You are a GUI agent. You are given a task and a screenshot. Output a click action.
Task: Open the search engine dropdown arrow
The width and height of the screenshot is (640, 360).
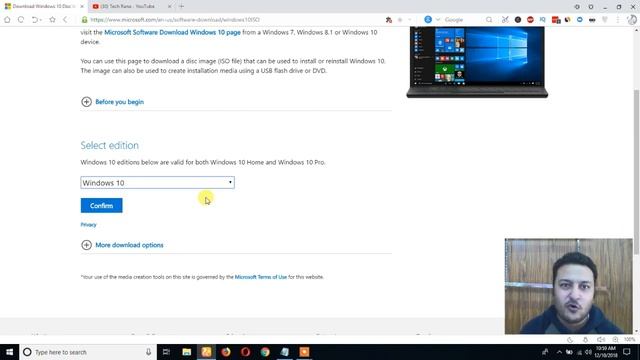point(438,20)
